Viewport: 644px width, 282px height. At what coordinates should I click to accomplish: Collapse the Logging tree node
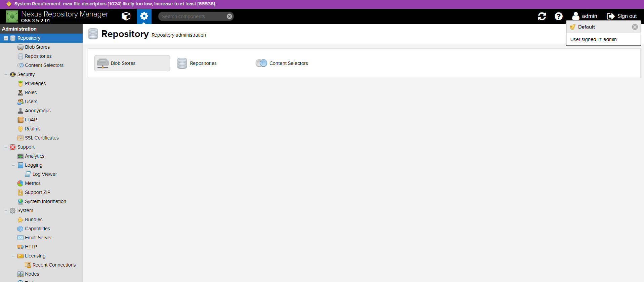[13, 165]
